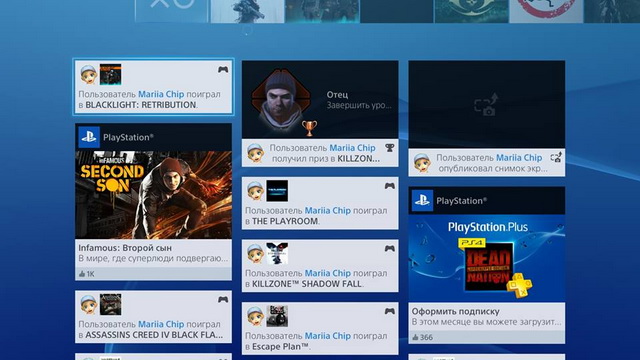640x360 pixels.
Task: Click Mariia Chip avatar on the ASSASSINS CREED IV card
Action: pyautogui.click(x=89, y=304)
